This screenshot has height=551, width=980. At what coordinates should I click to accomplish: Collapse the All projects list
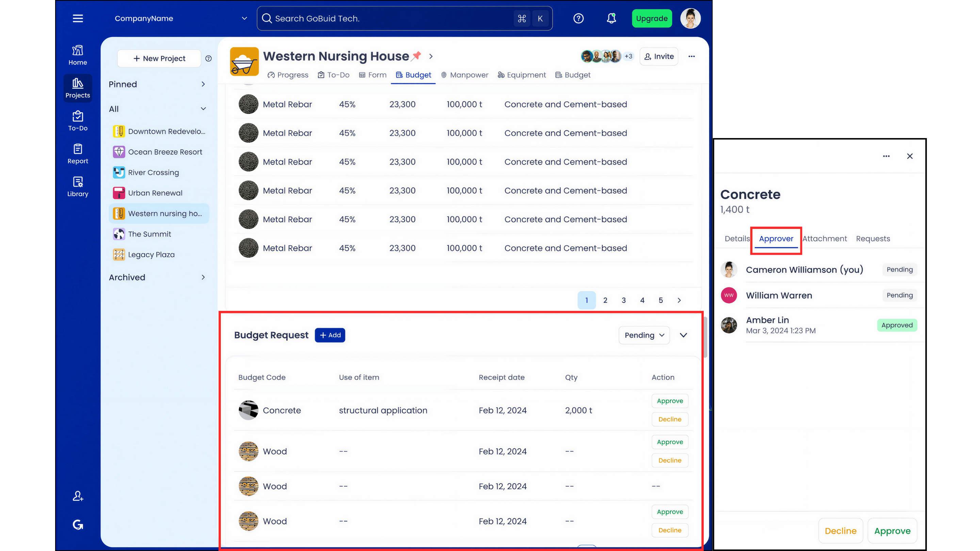203,109
